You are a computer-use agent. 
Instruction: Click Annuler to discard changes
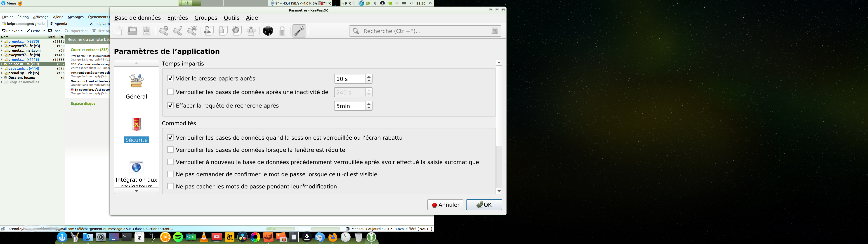tap(445, 204)
